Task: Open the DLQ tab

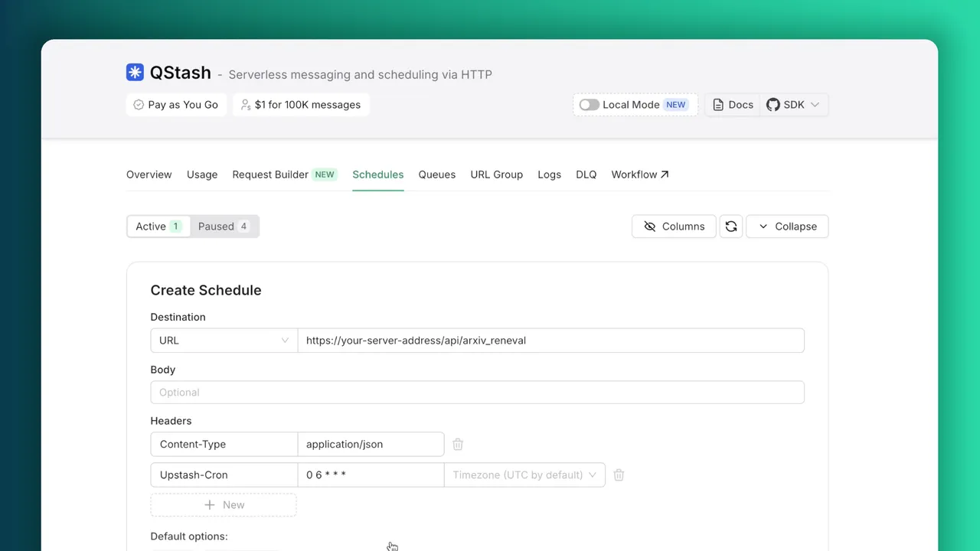Action: [586, 174]
